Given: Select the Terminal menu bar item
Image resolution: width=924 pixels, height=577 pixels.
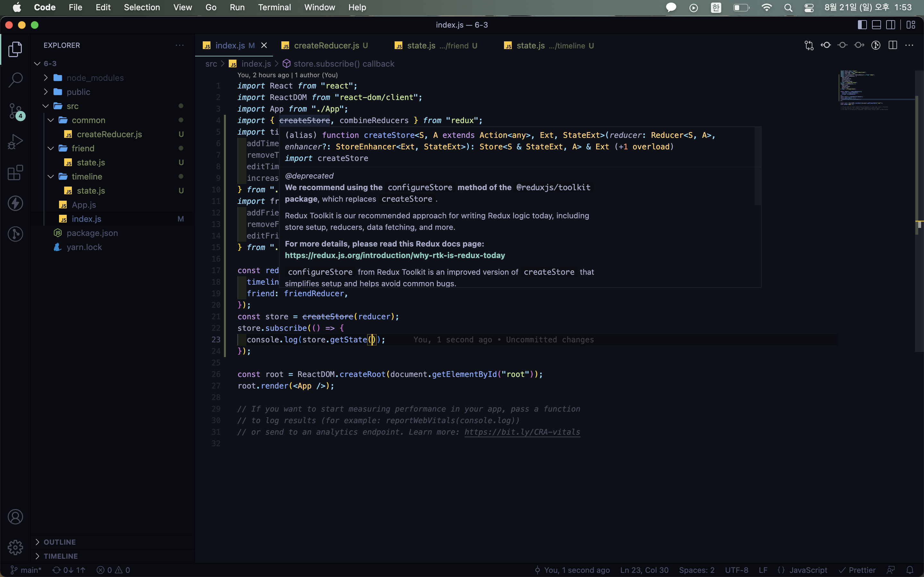Looking at the screenshot, I should click(x=274, y=7).
